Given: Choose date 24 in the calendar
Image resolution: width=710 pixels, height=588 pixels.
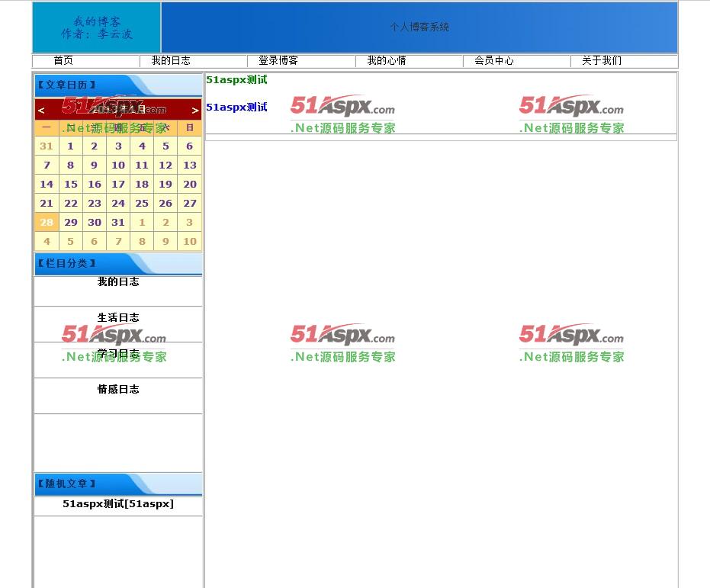Looking at the screenshot, I should (x=118, y=204).
